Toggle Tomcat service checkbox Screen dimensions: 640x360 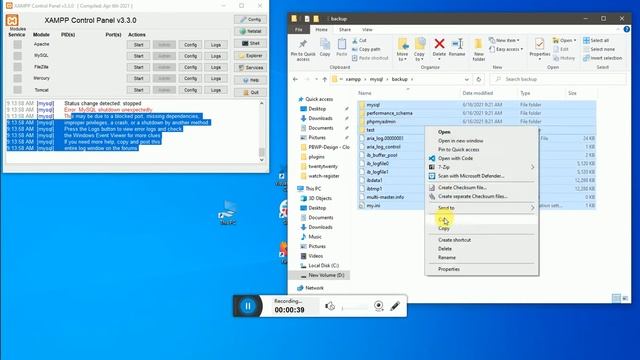(x=18, y=90)
